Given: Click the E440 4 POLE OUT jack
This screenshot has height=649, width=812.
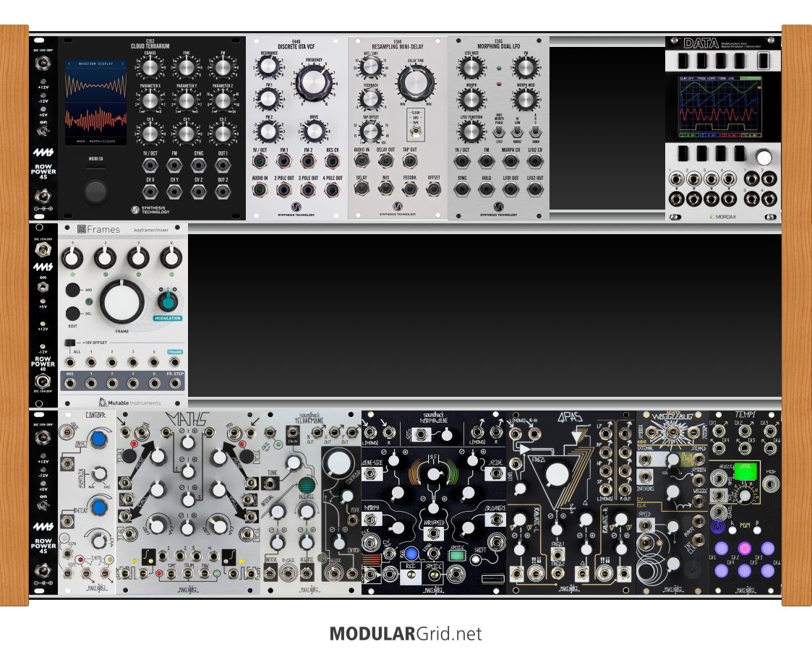Looking at the screenshot, I should (x=332, y=190).
